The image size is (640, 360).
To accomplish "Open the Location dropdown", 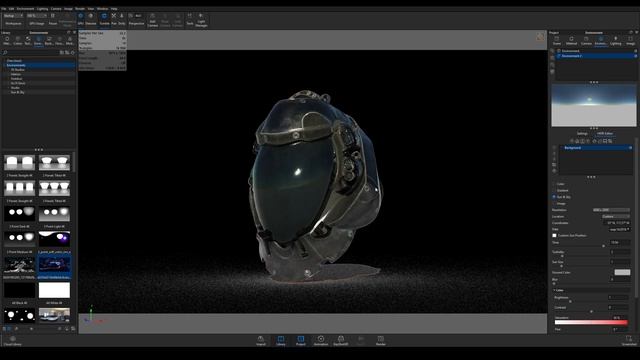I will (616, 216).
